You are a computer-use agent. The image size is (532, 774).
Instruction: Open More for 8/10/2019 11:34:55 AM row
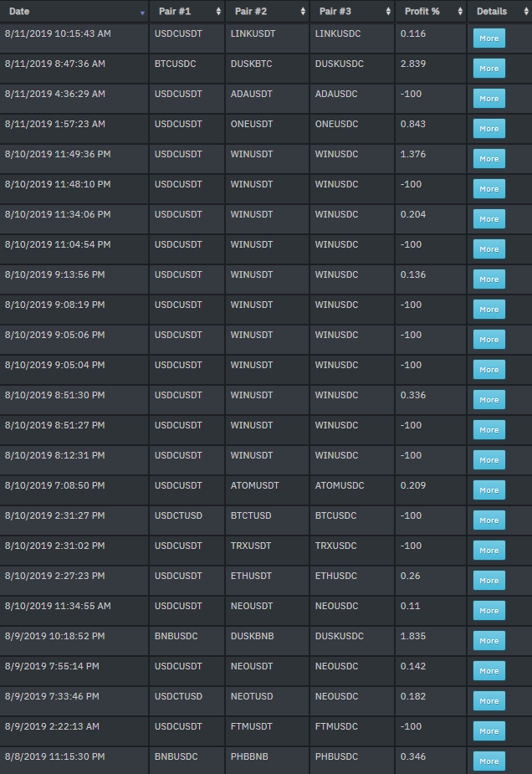click(x=489, y=611)
